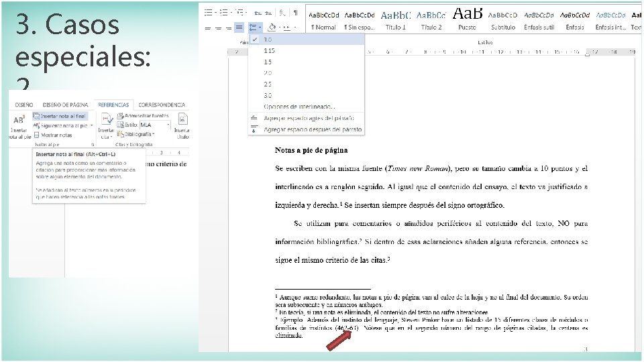
Task: Click the Estilos group label
Action: [x=485, y=42]
